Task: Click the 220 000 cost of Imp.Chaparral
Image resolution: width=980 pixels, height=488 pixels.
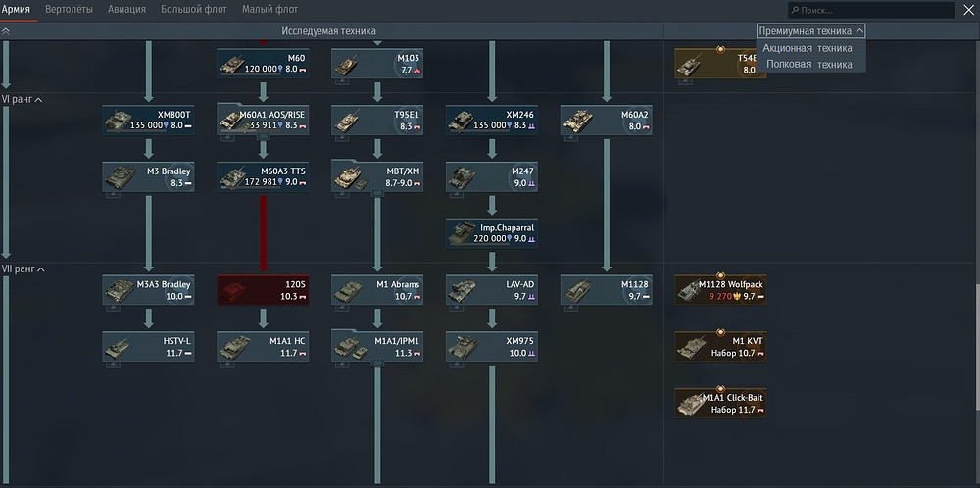Action: (493, 239)
